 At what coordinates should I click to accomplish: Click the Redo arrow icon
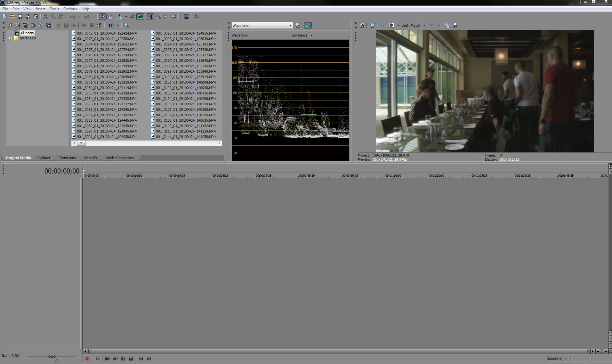(x=87, y=17)
